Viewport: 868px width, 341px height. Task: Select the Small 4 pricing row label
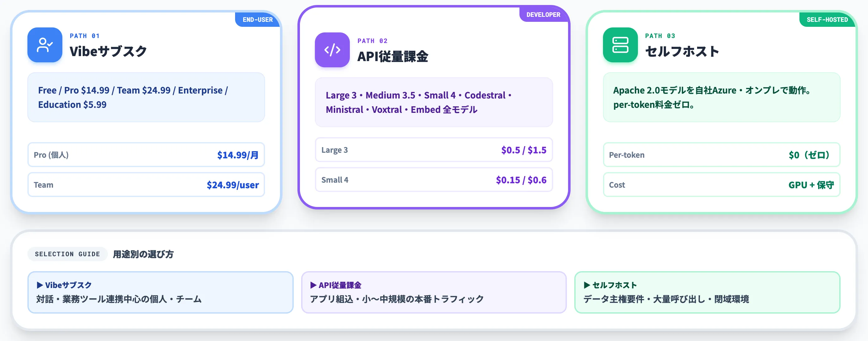[x=335, y=180]
